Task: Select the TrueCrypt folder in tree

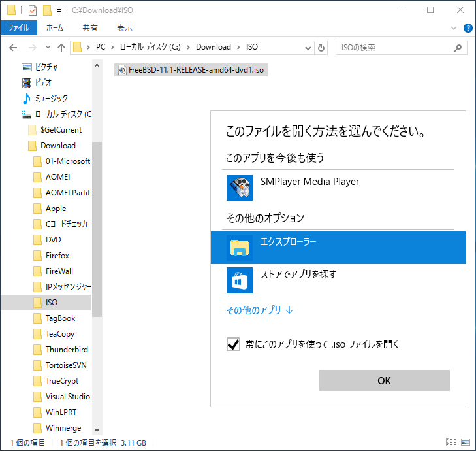Action: [x=56, y=381]
